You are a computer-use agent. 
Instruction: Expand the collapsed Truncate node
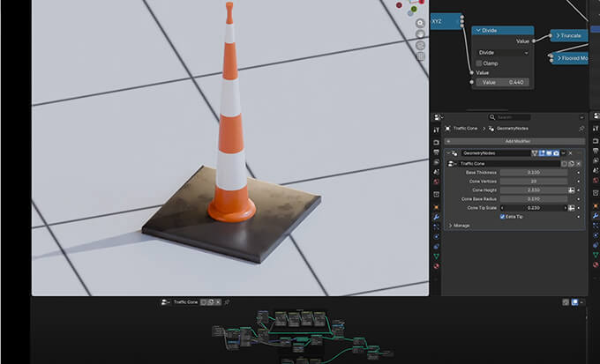point(556,36)
